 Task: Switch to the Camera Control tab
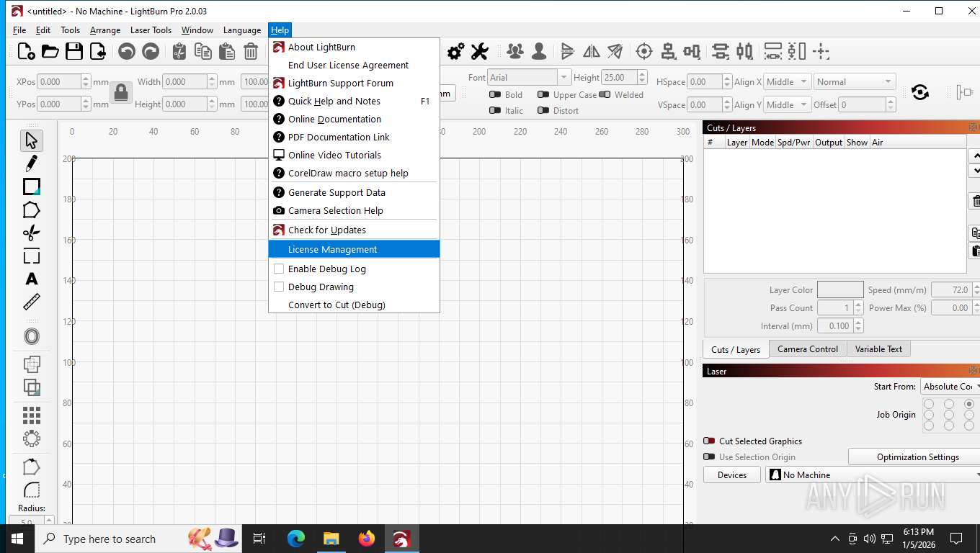[808, 349]
